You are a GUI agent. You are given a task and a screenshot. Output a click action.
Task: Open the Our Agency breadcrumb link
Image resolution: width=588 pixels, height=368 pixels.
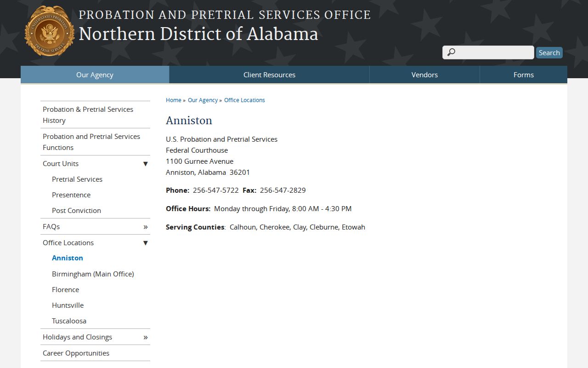[203, 100]
